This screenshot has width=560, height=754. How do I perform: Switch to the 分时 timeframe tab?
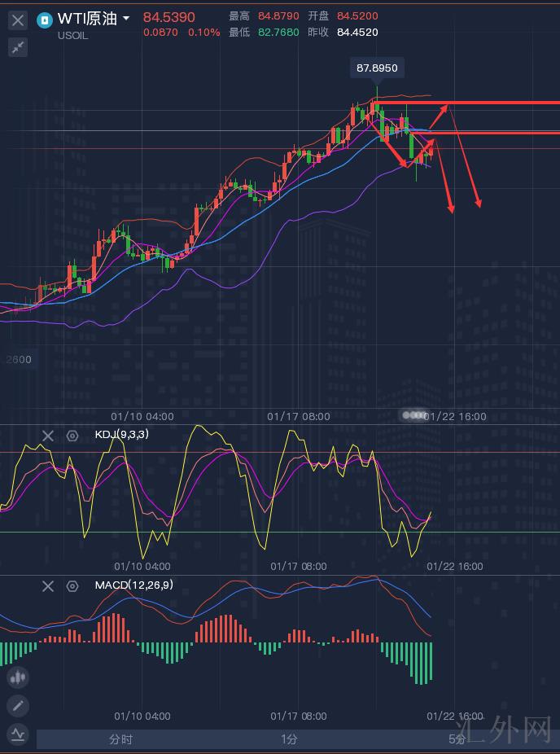point(120,739)
